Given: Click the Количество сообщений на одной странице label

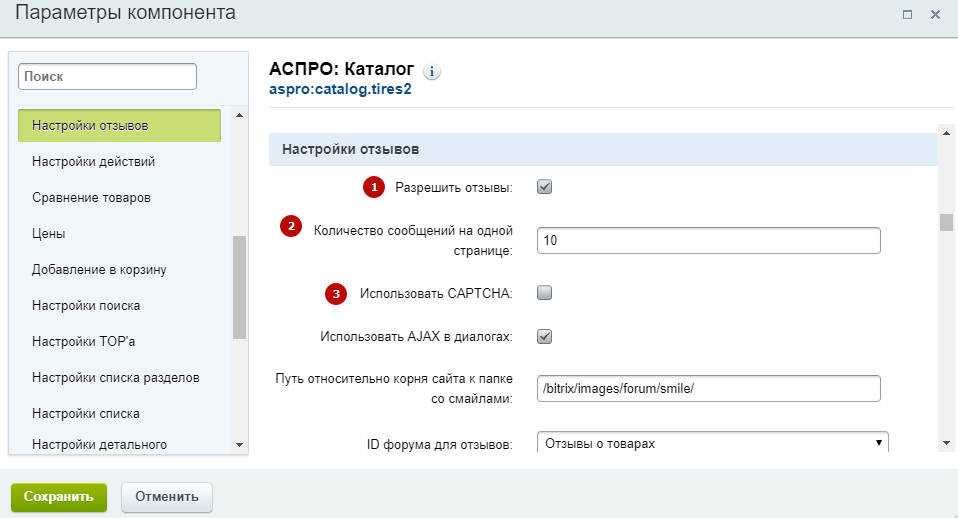Looking at the screenshot, I should click(x=413, y=240).
